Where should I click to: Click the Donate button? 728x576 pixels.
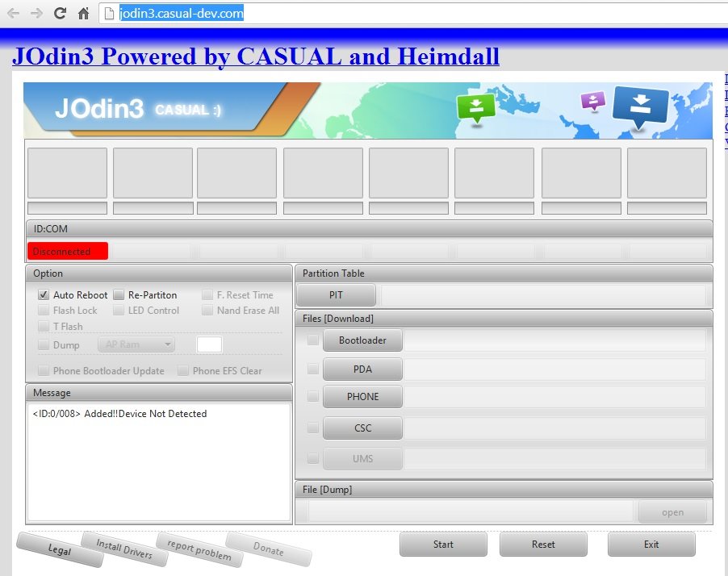pyautogui.click(x=268, y=549)
